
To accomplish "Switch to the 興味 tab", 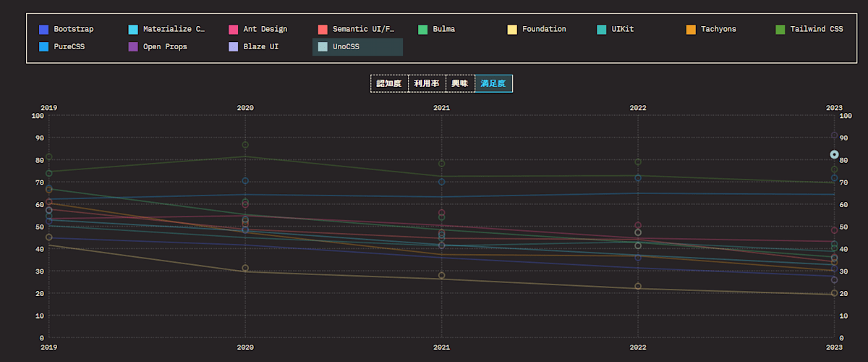I will point(460,83).
